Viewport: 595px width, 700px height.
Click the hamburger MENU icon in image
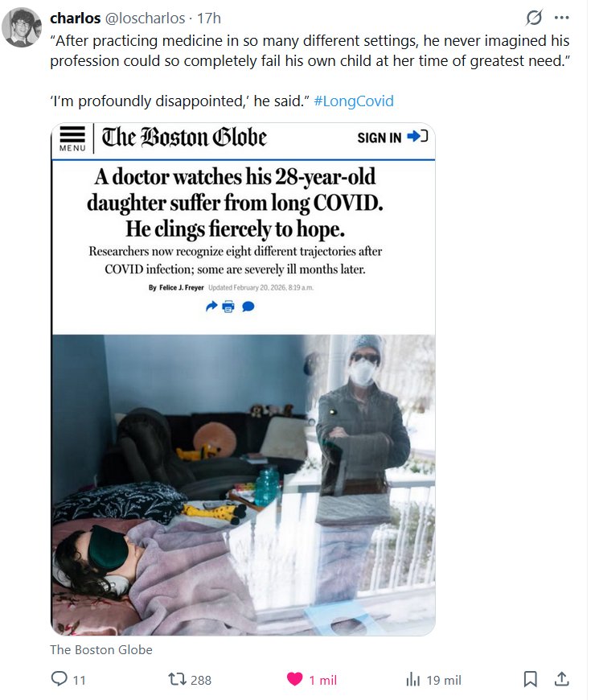(x=72, y=139)
